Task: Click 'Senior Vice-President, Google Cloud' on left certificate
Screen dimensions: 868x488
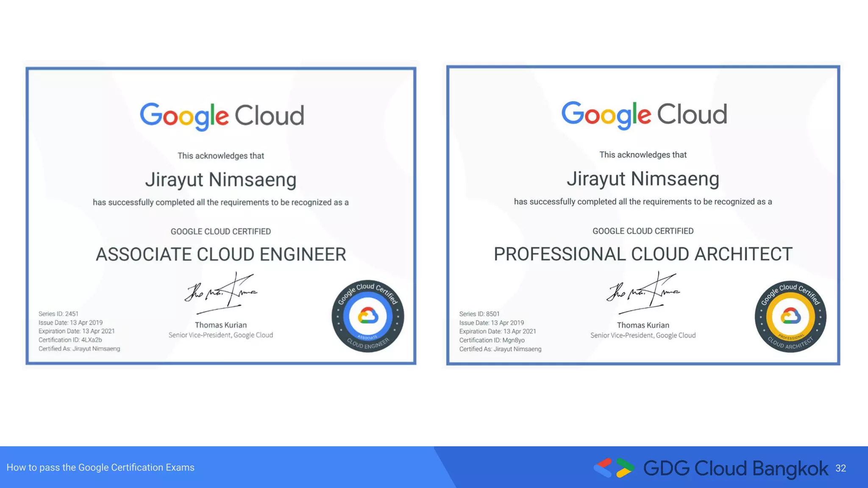Action: tap(221, 335)
